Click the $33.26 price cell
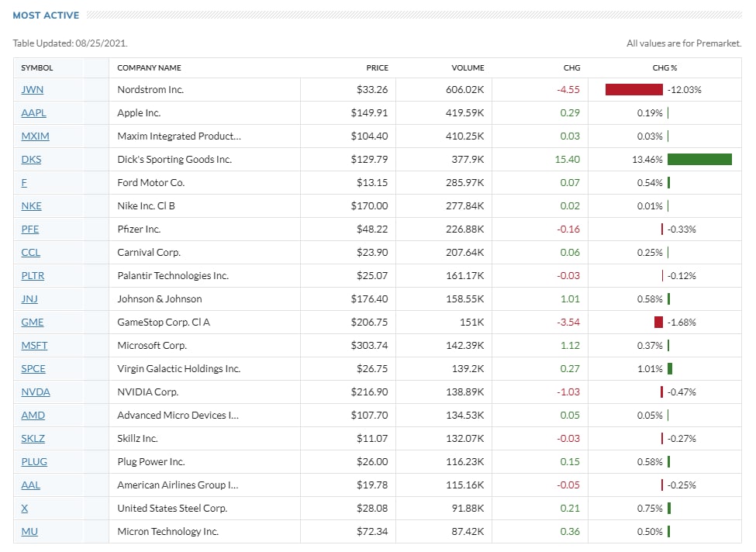 [372, 90]
